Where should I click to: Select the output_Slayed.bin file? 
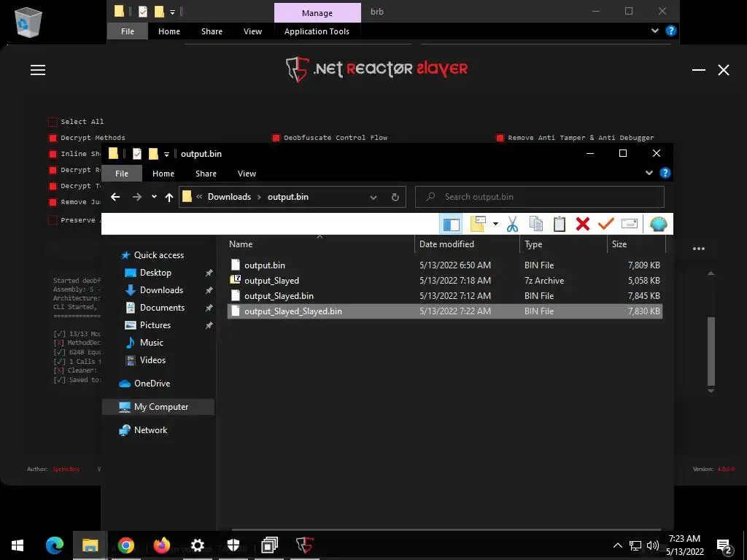[x=445, y=296]
